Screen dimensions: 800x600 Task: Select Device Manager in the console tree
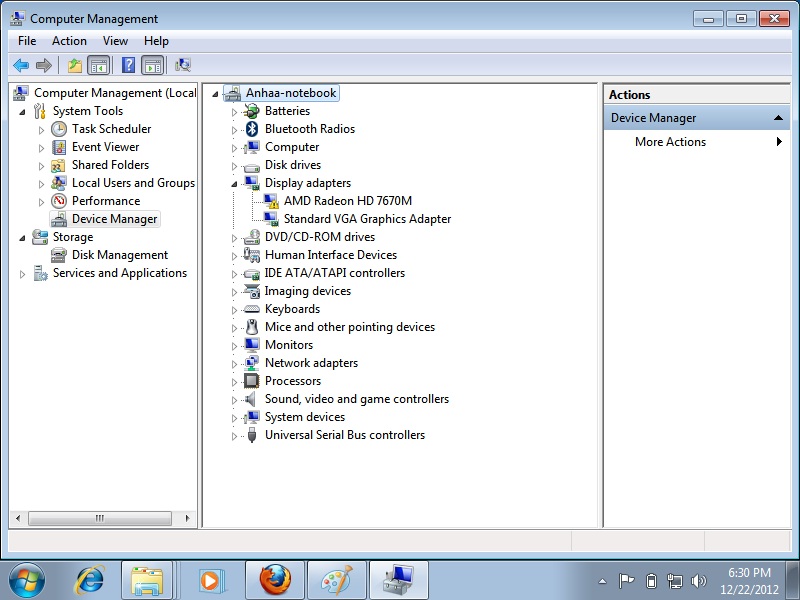coord(114,219)
